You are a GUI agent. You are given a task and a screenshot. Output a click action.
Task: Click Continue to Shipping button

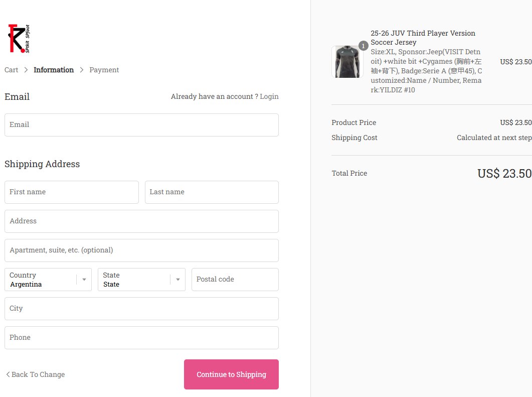(231, 374)
